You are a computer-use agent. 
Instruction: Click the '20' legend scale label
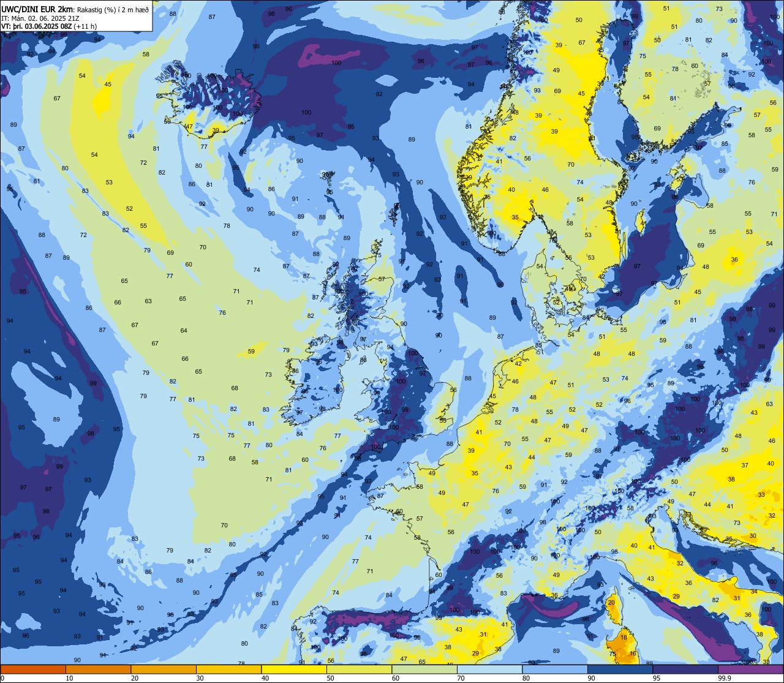tap(134, 677)
